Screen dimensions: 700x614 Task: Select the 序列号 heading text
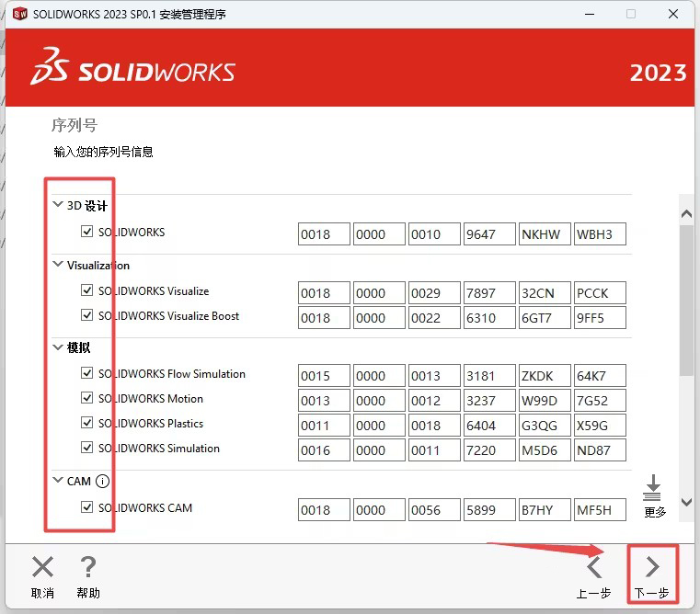click(x=75, y=125)
